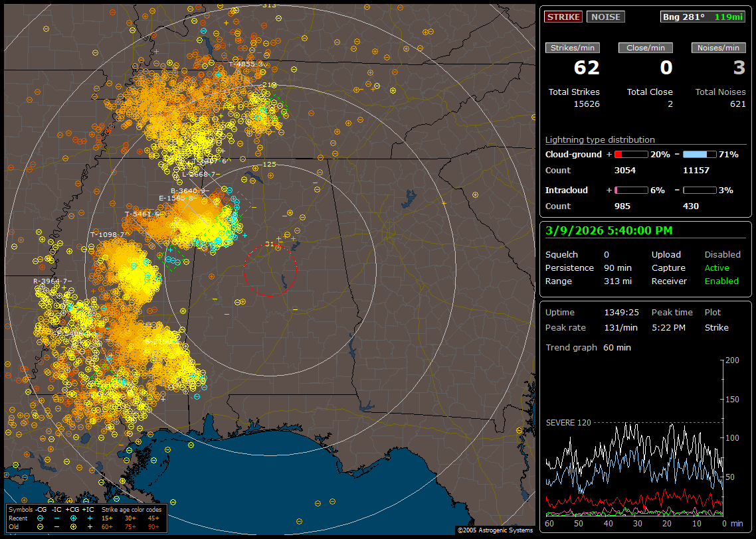The image size is (756, 539).
Task: Select storm cell label T-1098-7
Action: (108, 234)
